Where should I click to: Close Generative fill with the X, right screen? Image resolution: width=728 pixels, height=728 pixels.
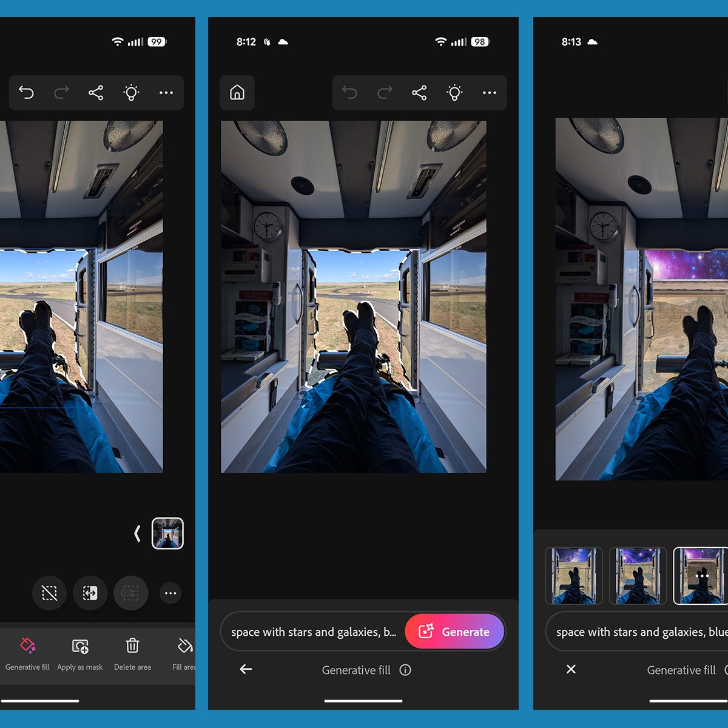point(571,669)
